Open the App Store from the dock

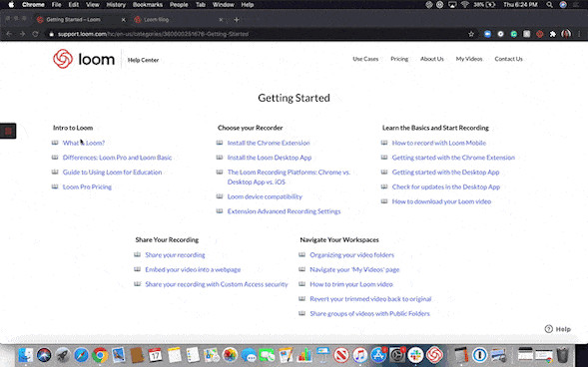pyautogui.click(x=378, y=354)
